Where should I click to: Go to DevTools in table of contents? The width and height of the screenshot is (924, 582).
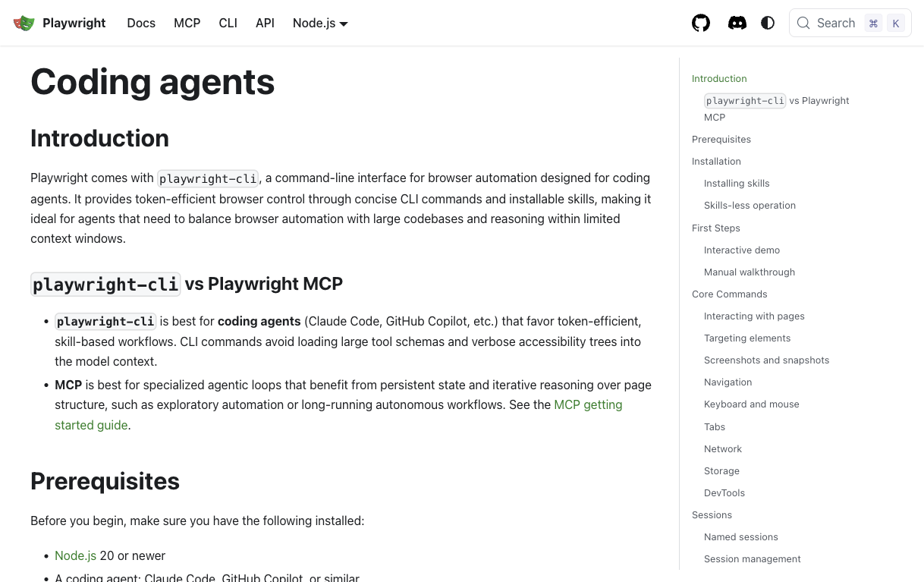[724, 492]
